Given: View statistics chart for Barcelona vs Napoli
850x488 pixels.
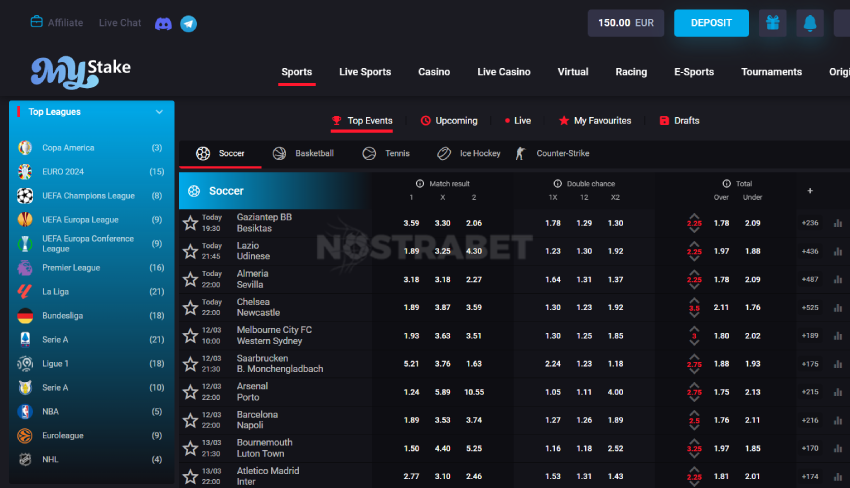Looking at the screenshot, I should coord(838,420).
